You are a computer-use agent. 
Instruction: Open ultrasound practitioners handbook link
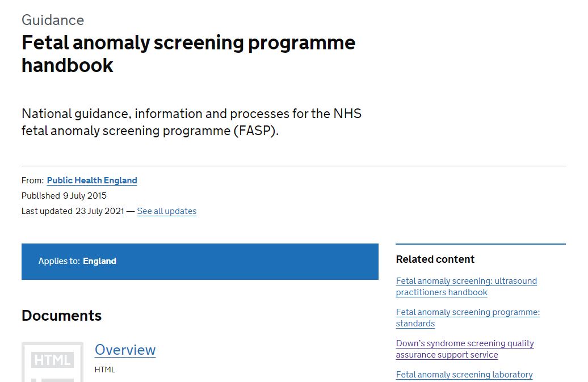[466, 286]
